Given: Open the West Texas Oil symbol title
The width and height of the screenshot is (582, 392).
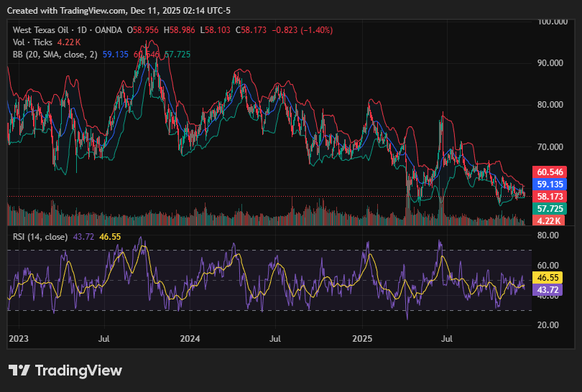Looking at the screenshot, I should 42,30.
